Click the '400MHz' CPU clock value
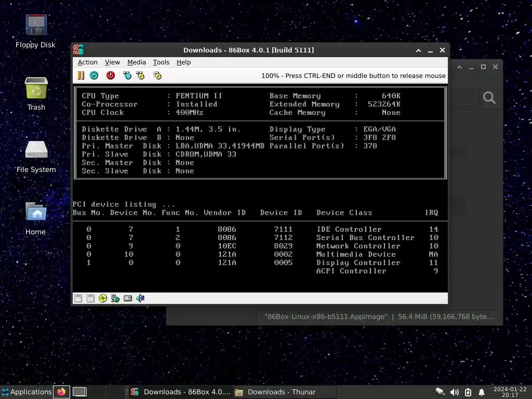This screenshot has height=399, width=532. point(189,112)
